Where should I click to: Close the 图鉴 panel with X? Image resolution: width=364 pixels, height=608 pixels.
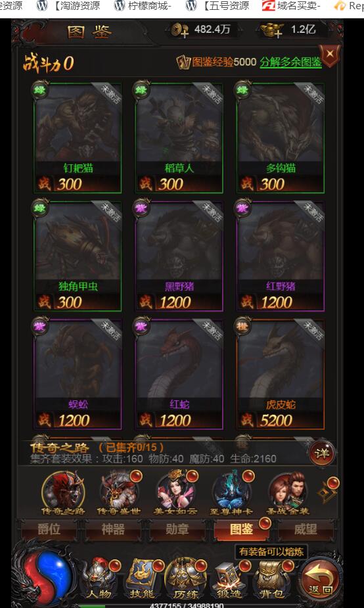[330, 55]
